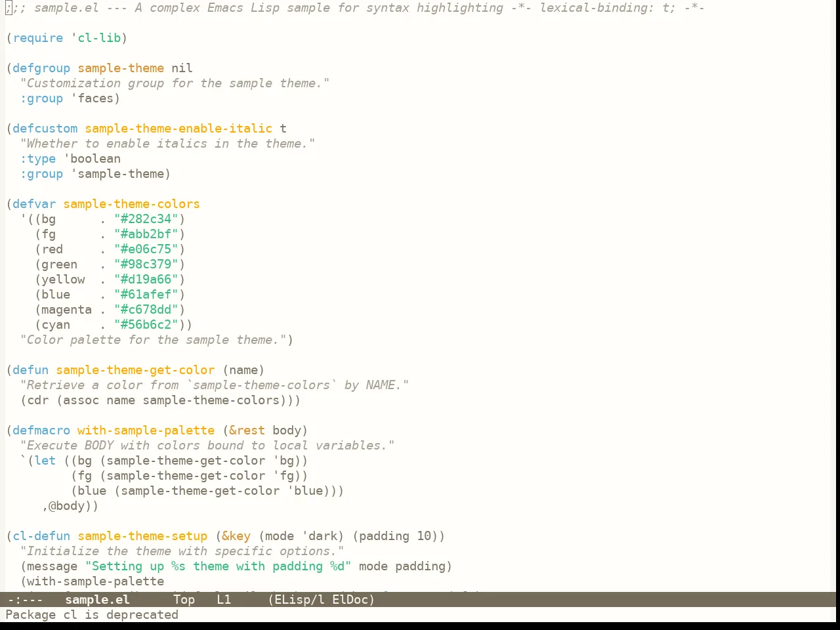Click the color string "#282c34"
The image size is (840, 630).
146,219
